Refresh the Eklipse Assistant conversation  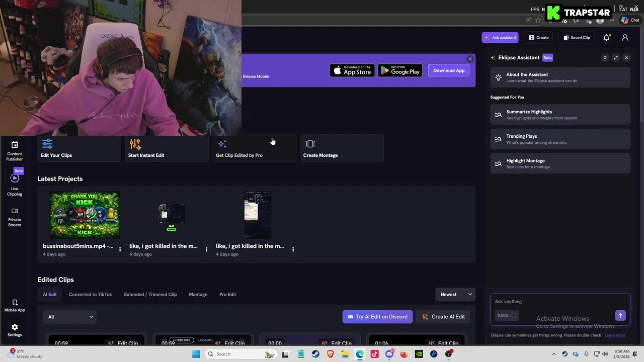pos(605,58)
